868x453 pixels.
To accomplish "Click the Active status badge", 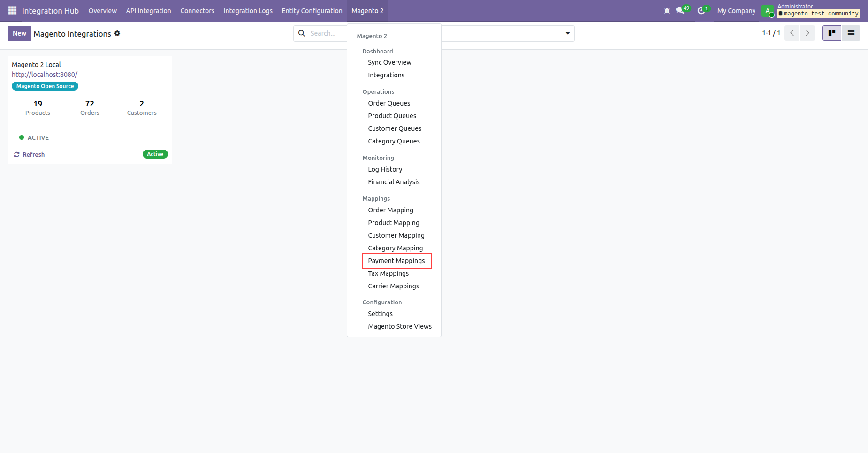I will (155, 154).
